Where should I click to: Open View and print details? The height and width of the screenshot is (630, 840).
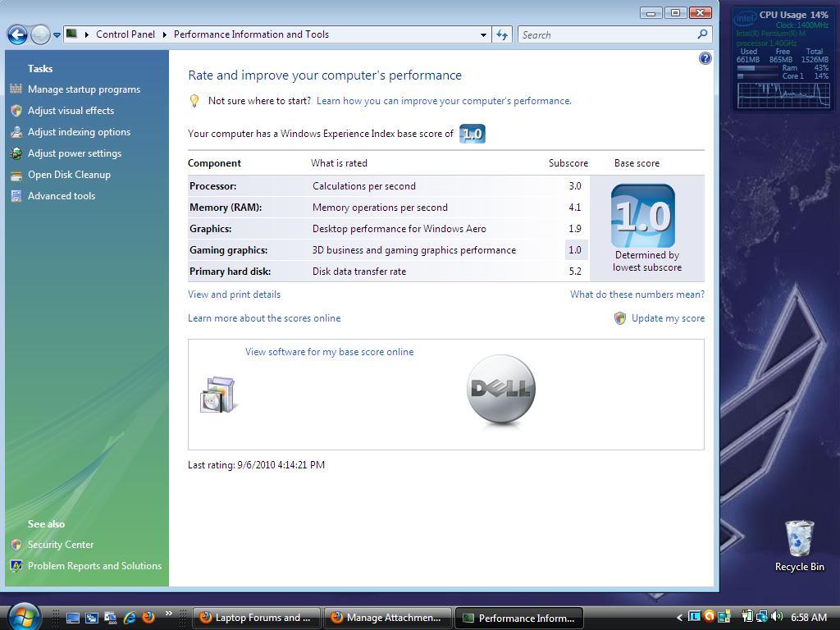pos(234,294)
